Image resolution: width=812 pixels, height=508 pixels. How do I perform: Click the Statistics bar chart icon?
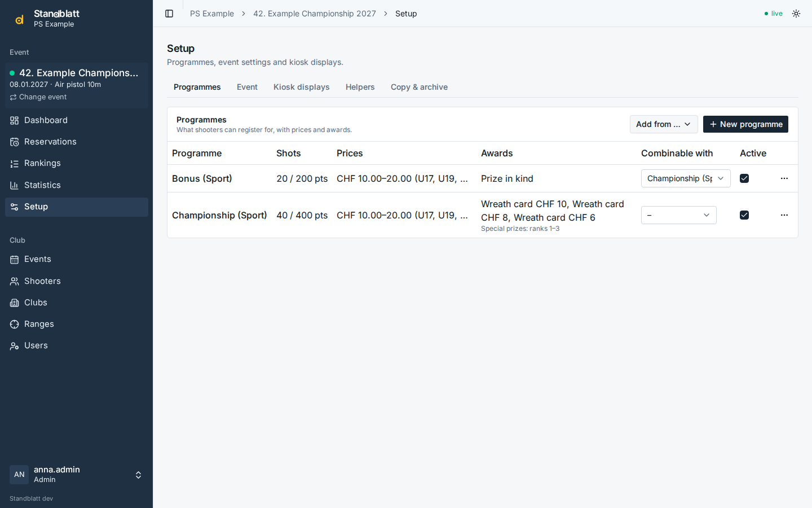(x=15, y=185)
